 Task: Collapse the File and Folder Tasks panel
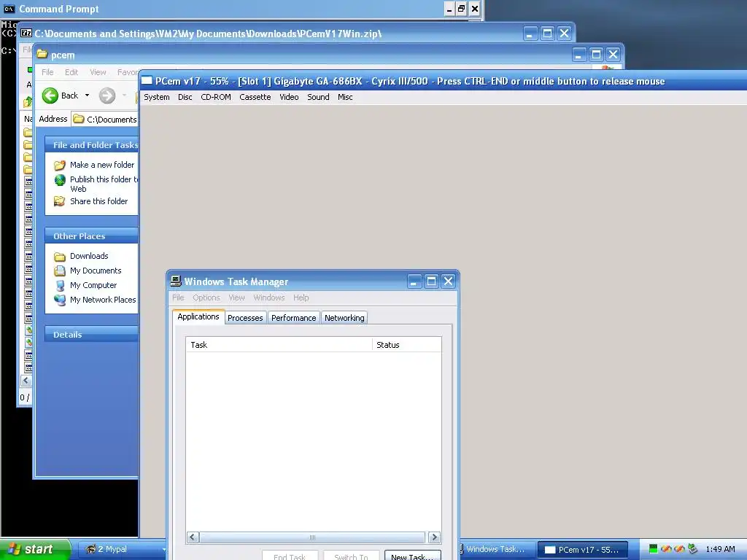(91, 145)
